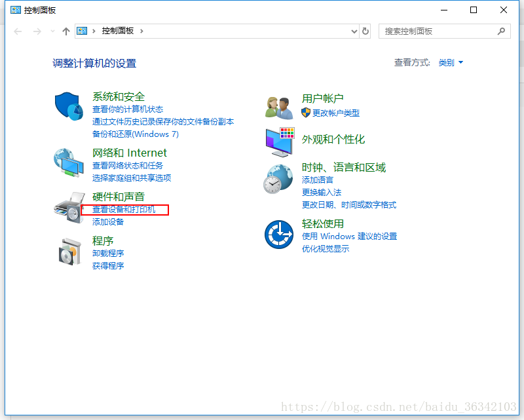524x420 pixels.
Task: Click 选择家庭组和共享选项 link
Action: click(x=132, y=178)
